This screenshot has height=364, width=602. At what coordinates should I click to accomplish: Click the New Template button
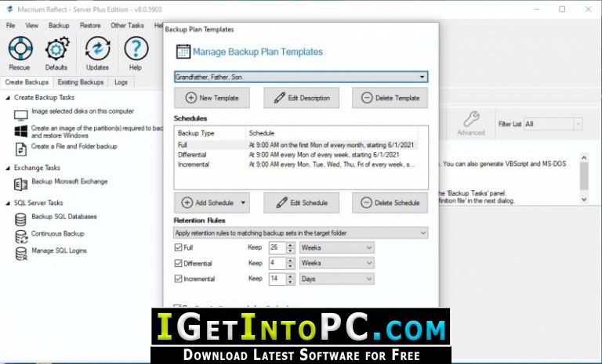[212, 98]
